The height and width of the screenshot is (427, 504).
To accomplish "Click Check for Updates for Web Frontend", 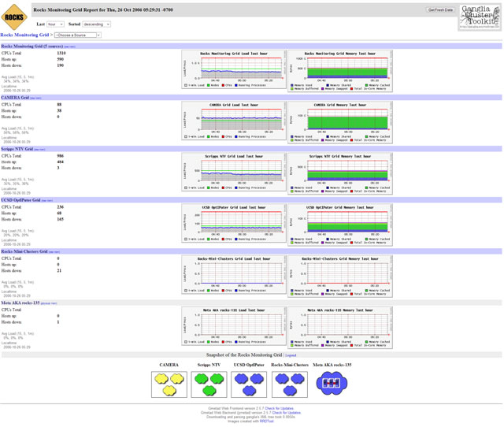I will coord(280,408).
